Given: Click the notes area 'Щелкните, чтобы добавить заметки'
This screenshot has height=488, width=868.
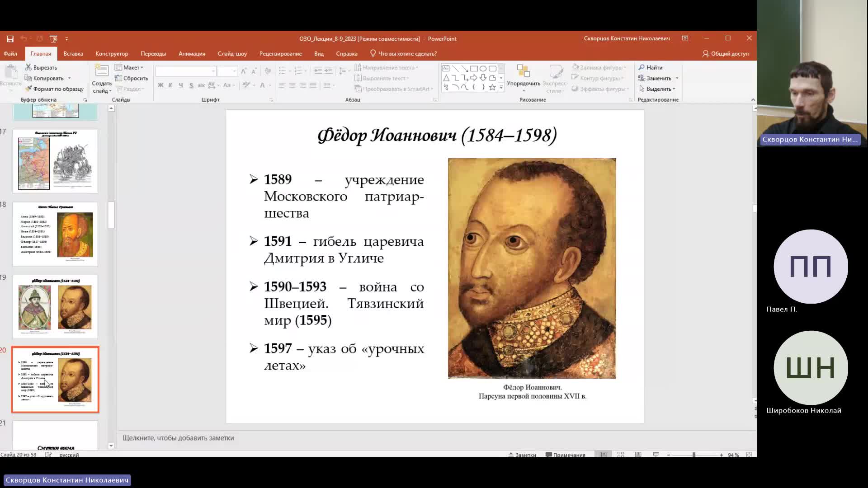Looking at the screenshot, I should [x=178, y=438].
